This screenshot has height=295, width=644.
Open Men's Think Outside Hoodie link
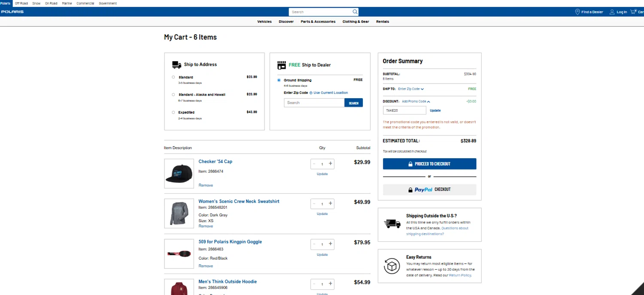pyautogui.click(x=228, y=282)
